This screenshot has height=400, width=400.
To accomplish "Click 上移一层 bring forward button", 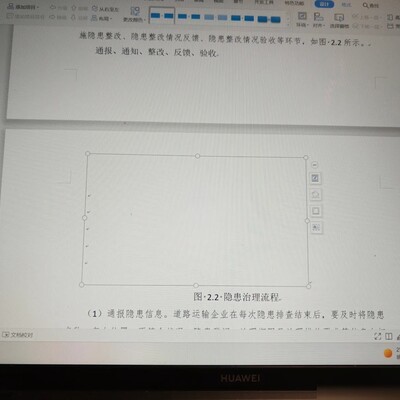I will pos(367,17).
